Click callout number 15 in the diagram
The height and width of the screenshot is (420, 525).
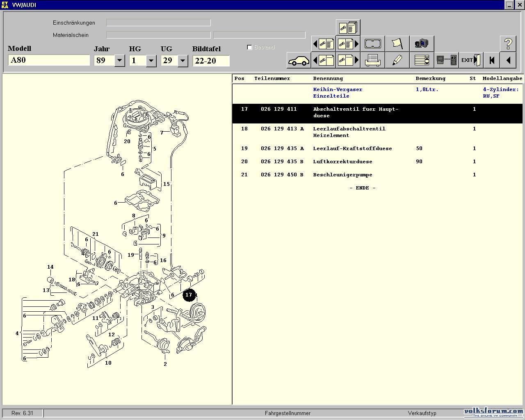click(166, 184)
